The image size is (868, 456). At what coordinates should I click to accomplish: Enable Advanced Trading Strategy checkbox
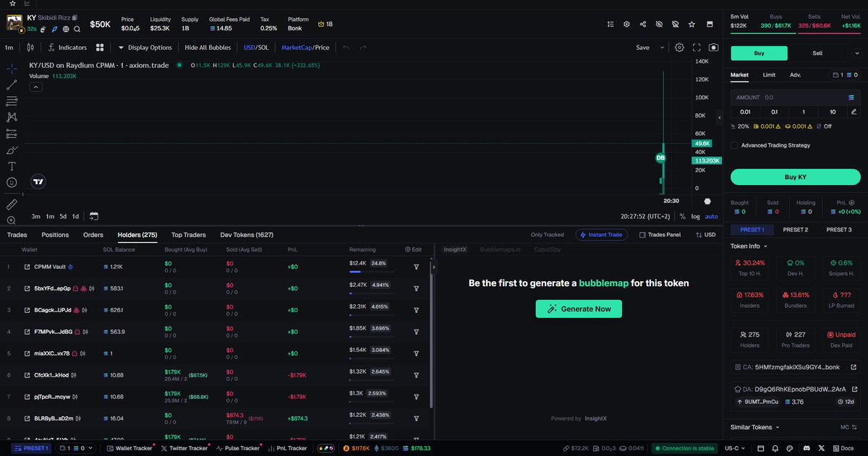[734, 145]
